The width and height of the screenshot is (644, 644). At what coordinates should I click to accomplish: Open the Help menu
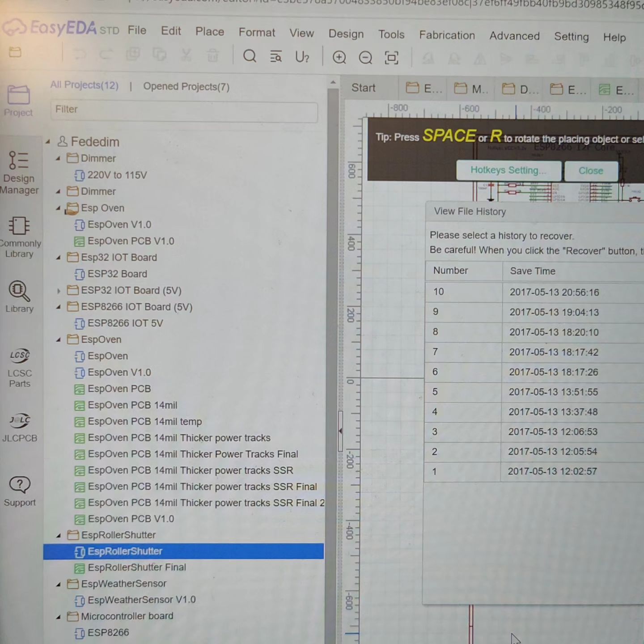pyautogui.click(x=614, y=38)
